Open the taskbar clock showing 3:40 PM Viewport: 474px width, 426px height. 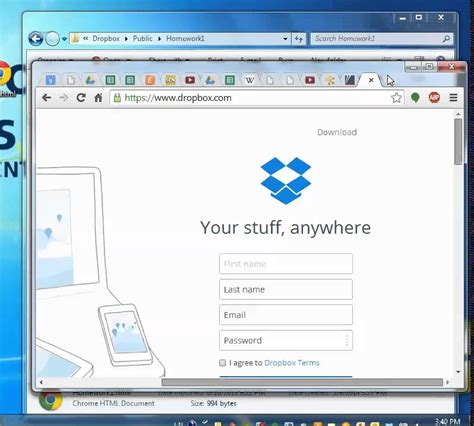click(x=447, y=422)
